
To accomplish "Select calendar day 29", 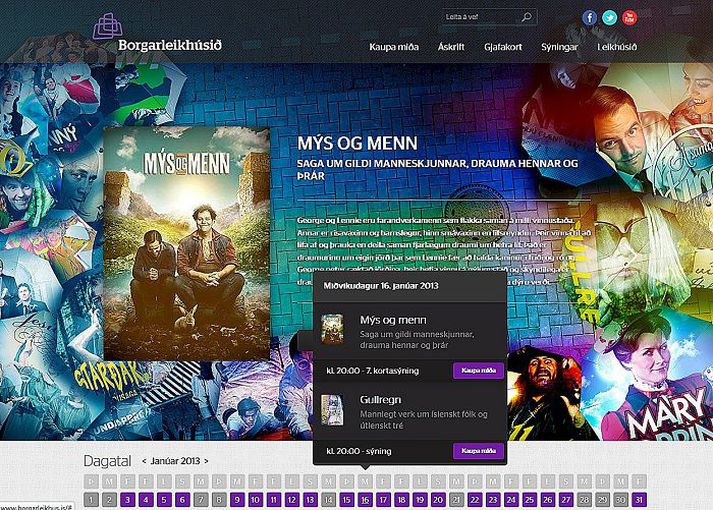I will [603, 500].
